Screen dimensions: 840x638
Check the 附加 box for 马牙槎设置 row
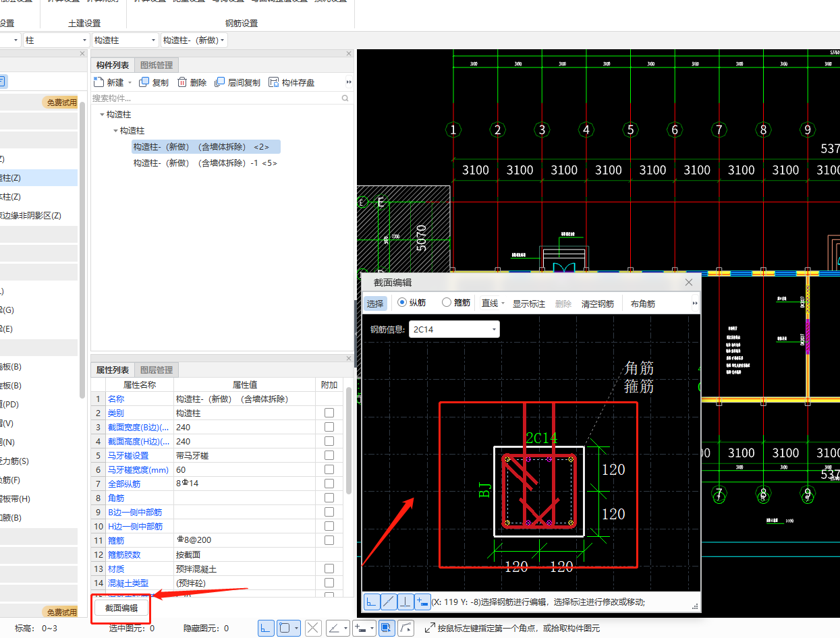point(329,455)
